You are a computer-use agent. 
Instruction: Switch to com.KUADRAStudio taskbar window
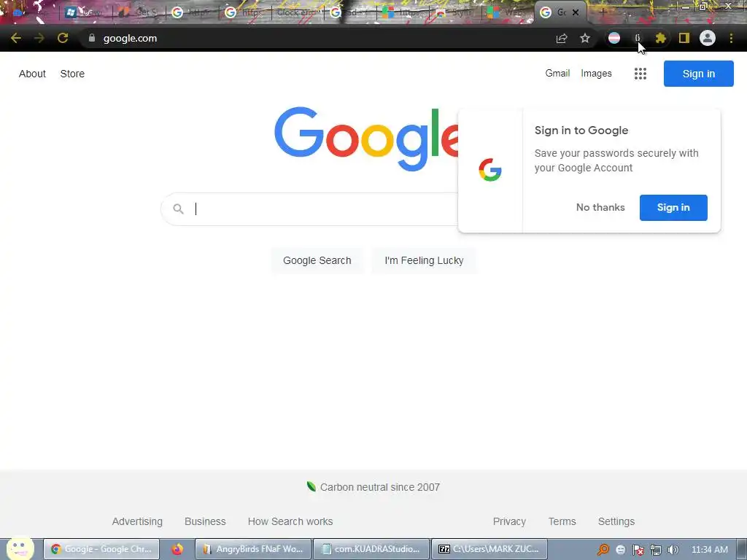[371, 549]
